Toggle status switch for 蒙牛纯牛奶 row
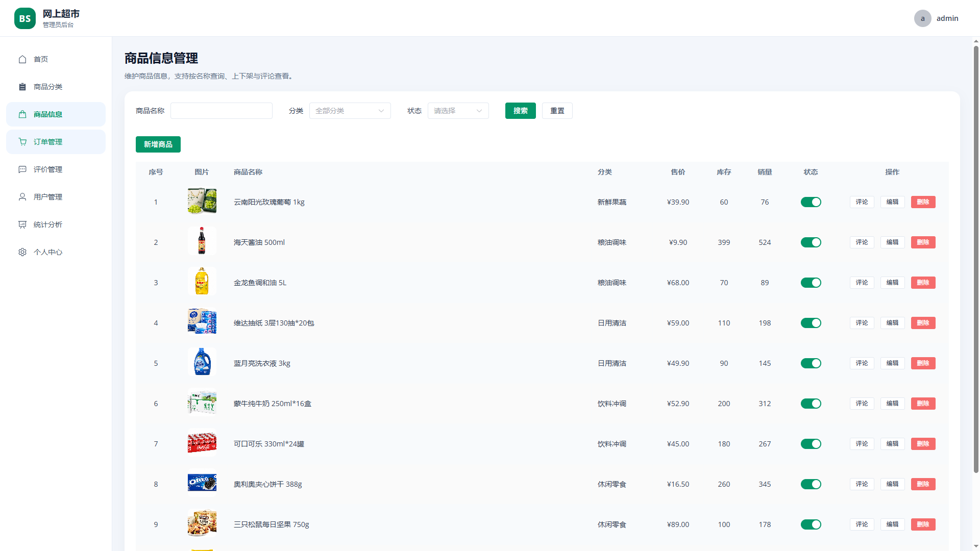Image resolution: width=980 pixels, height=551 pixels. (811, 404)
